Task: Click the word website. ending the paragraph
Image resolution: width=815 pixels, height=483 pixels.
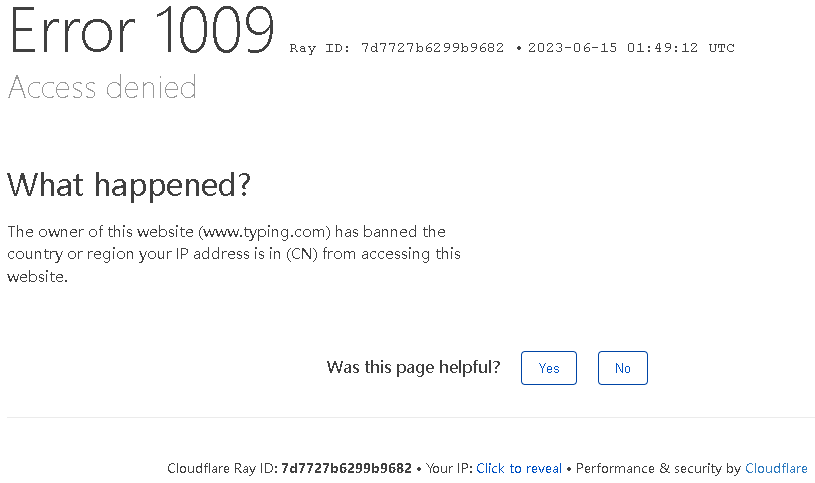Action: click(37, 277)
